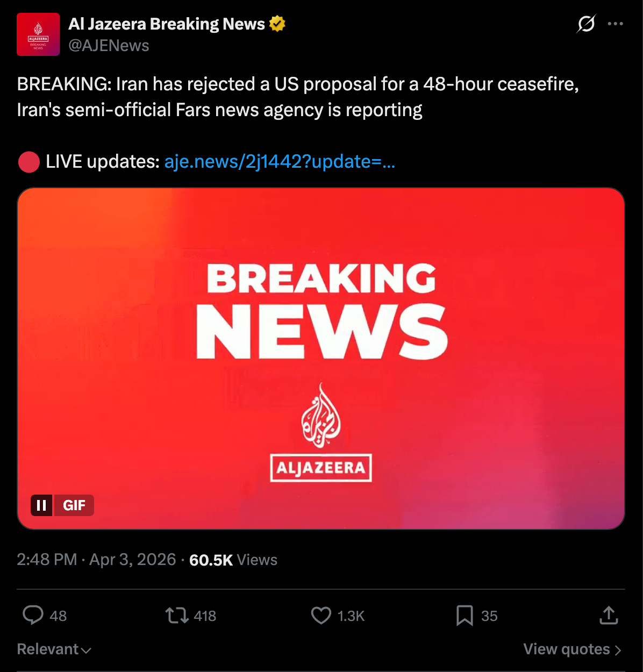Open the aje.news live updates link
The width and height of the screenshot is (643, 672).
click(280, 161)
